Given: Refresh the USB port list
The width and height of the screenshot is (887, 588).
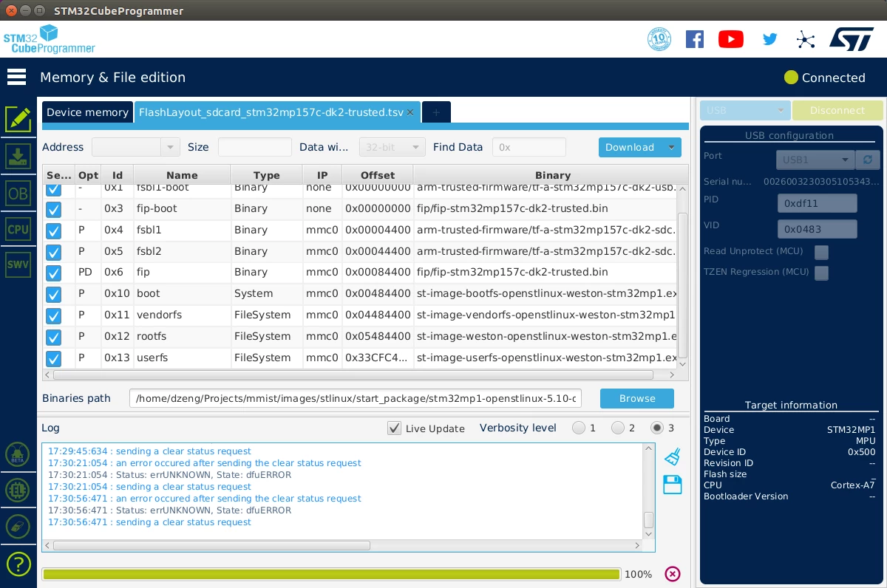Looking at the screenshot, I should click(x=867, y=160).
